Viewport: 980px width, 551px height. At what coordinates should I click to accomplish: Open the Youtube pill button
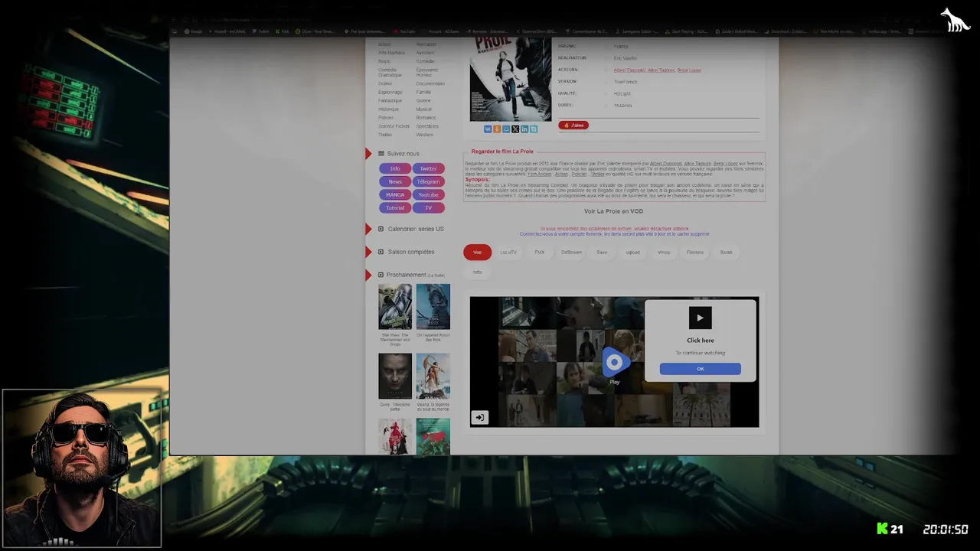coord(428,194)
